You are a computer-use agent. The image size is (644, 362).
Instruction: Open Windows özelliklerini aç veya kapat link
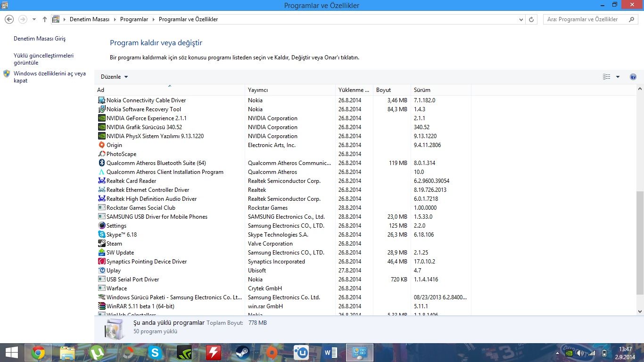(x=50, y=77)
